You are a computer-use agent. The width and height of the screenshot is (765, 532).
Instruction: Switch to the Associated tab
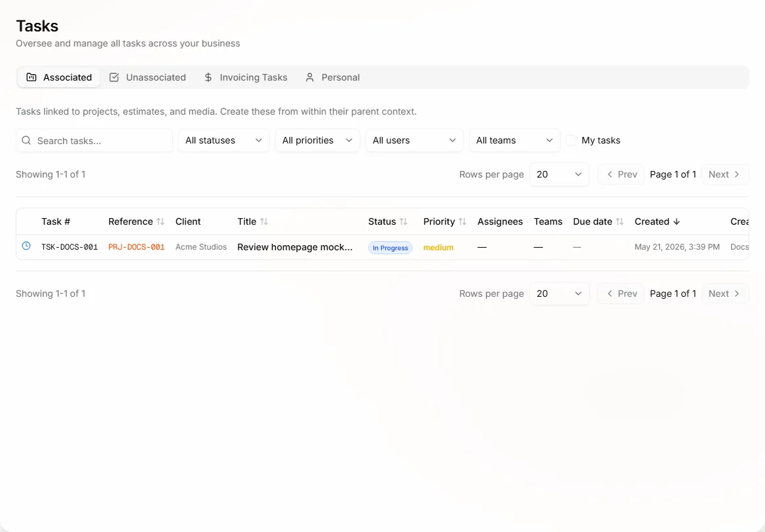[x=59, y=77]
